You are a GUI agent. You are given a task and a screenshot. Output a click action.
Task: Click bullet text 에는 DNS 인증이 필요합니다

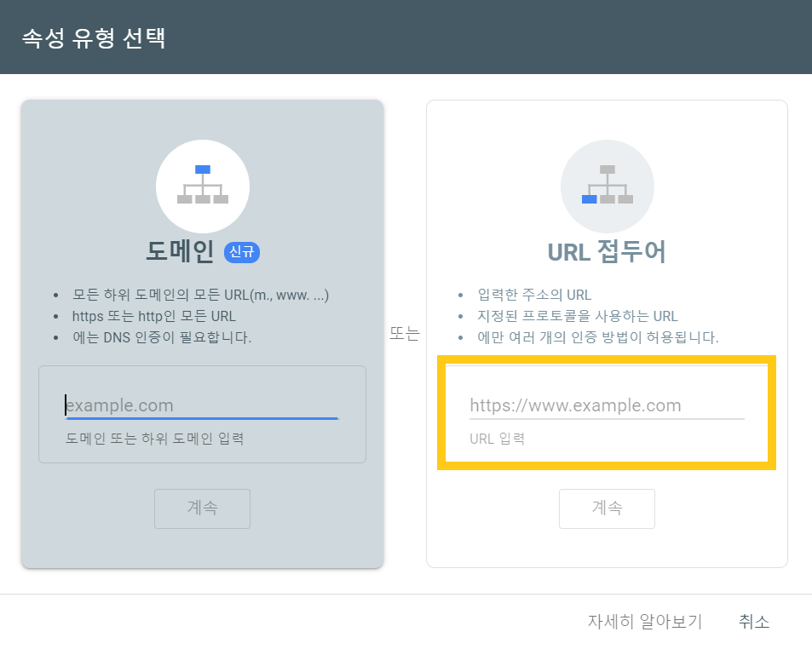coord(162,337)
